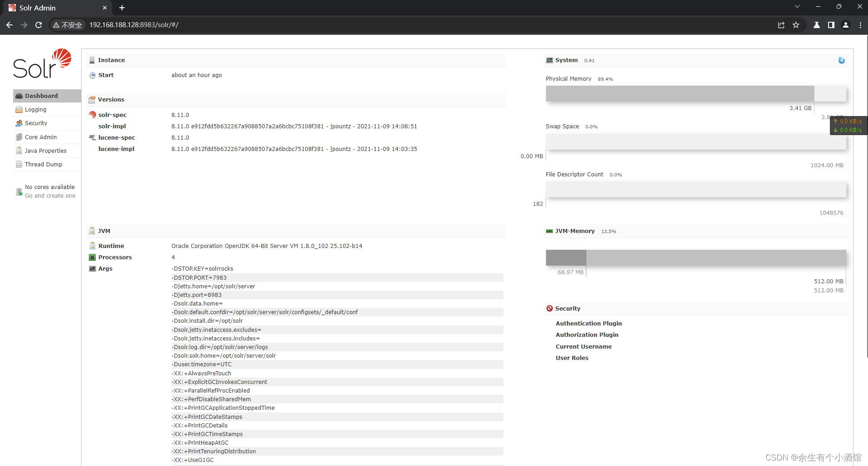Viewport: 868px width, 466px height.
Task: Click the User Roles label
Action: 572,358
